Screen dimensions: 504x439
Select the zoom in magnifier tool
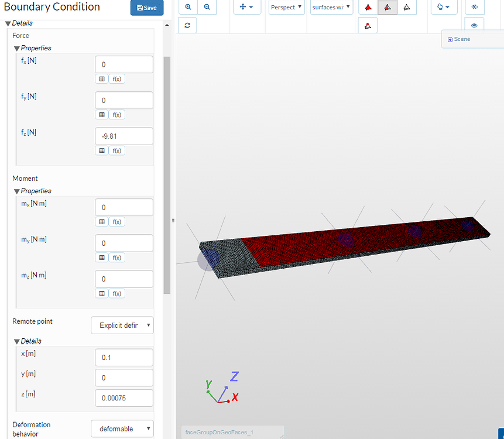tap(187, 7)
